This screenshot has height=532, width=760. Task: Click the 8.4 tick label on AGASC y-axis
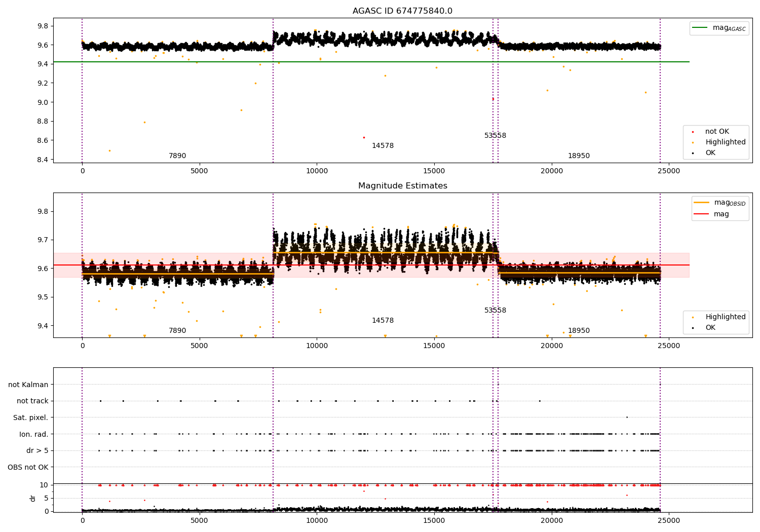pyautogui.click(x=44, y=160)
